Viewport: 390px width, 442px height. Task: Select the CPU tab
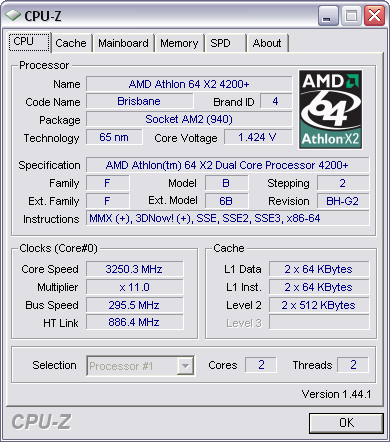tap(29, 42)
